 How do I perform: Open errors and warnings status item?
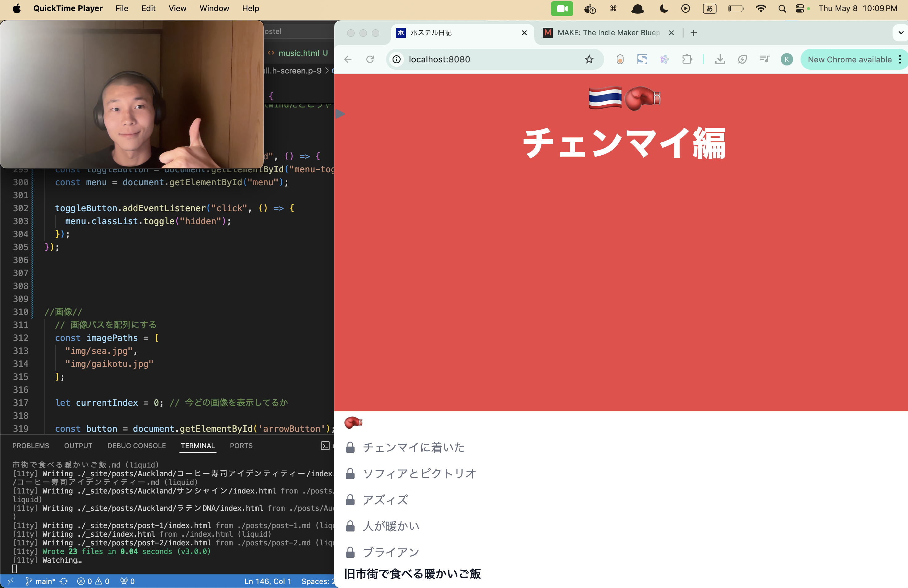pos(93,581)
